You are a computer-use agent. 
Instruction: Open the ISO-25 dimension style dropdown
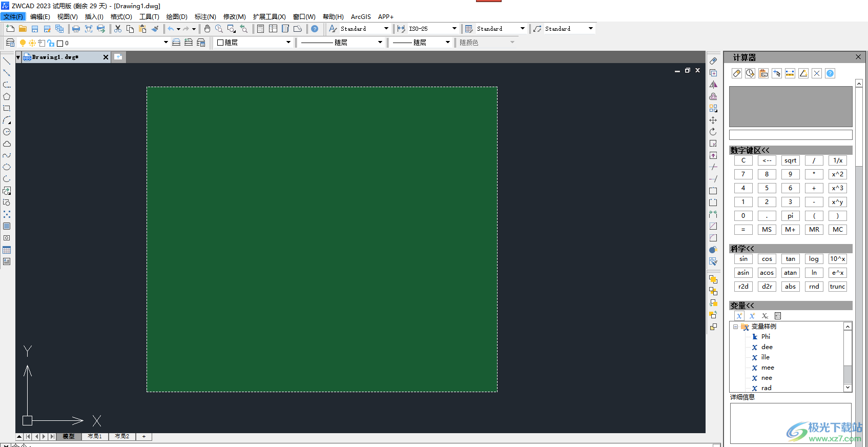pyautogui.click(x=454, y=29)
